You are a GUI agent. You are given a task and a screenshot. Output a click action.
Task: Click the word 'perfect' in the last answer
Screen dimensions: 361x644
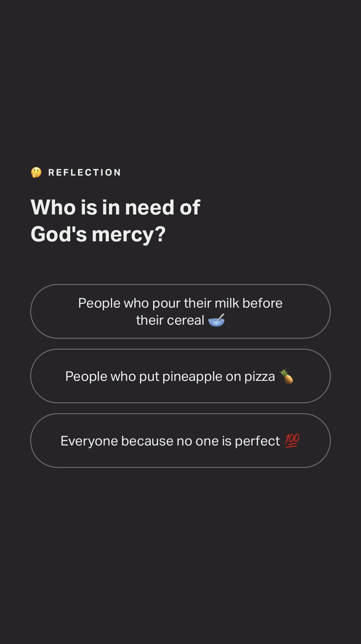coord(257,441)
